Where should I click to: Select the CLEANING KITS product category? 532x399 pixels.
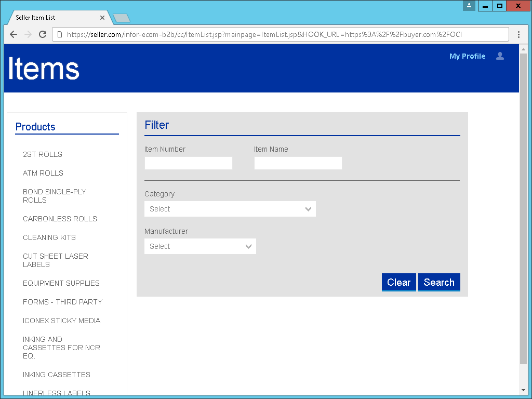click(49, 237)
